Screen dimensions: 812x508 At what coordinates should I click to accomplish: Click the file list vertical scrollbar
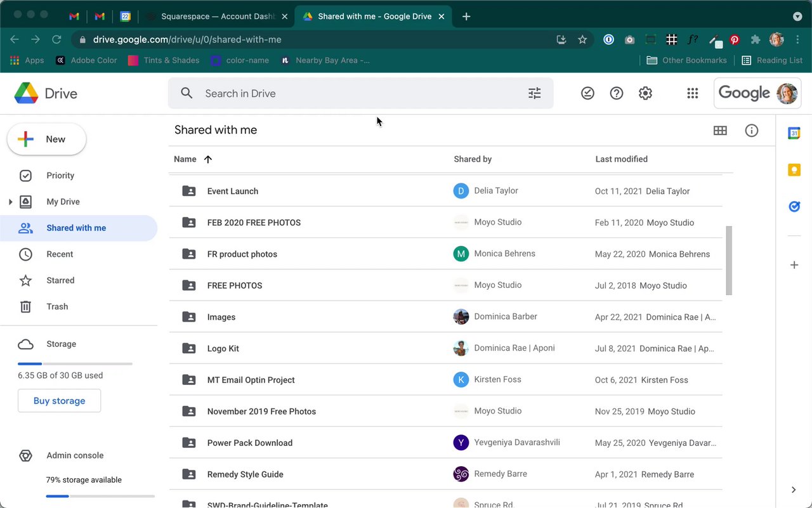point(730,260)
